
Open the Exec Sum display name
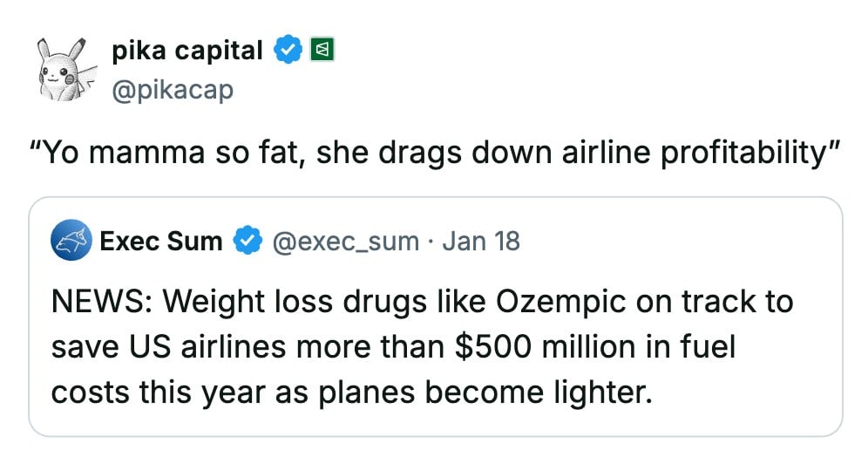(161, 241)
